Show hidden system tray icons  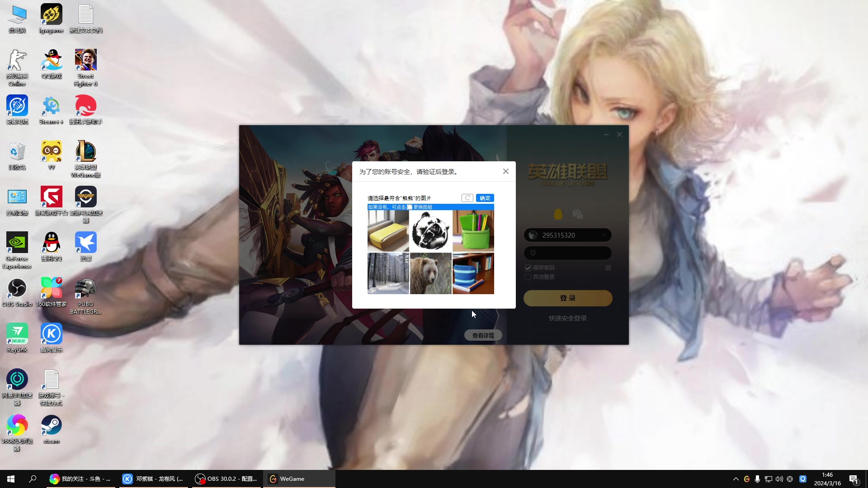click(736, 479)
